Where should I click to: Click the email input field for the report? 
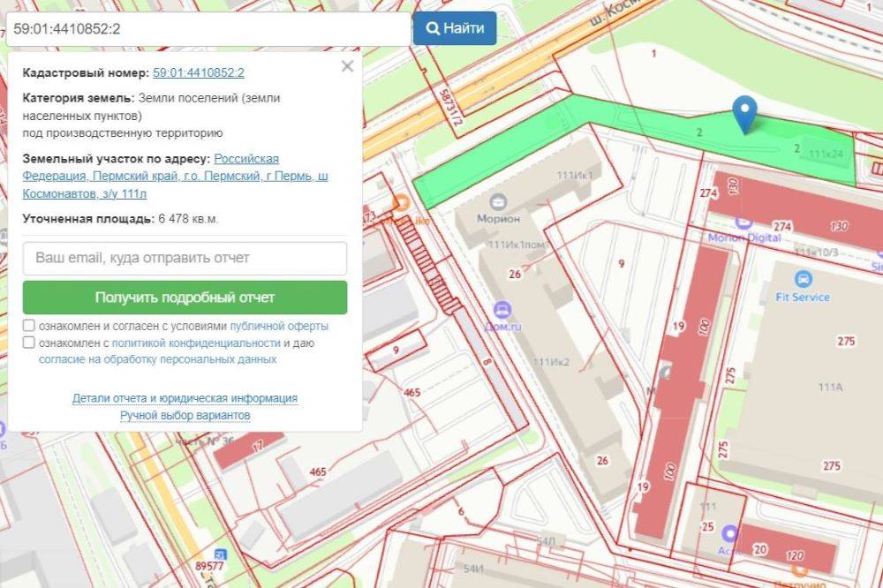[x=185, y=258]
